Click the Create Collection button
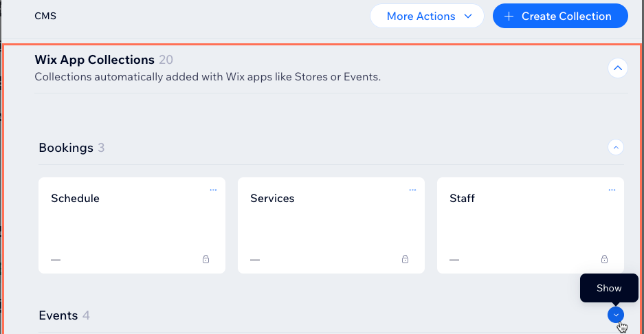Viewport: 644px width, 334px height. point(560,16)
